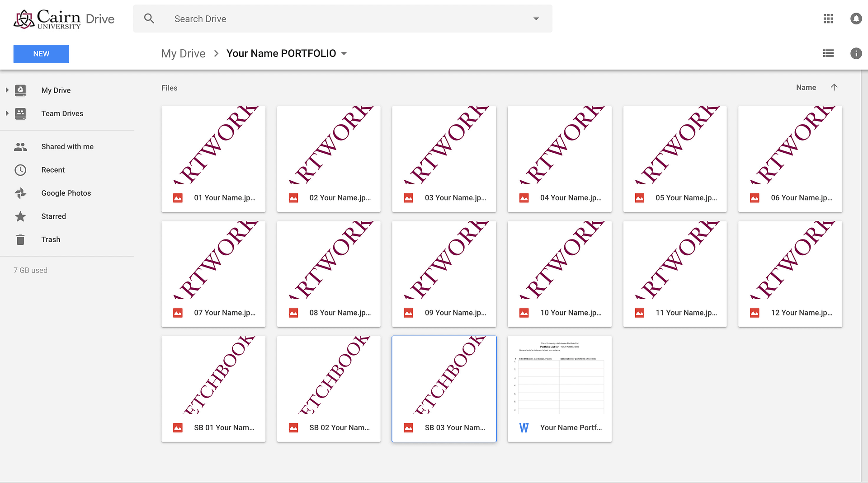Click the 7 GB used storage text
The width and height of the screenshot is (868, 483).
[30, 270]
